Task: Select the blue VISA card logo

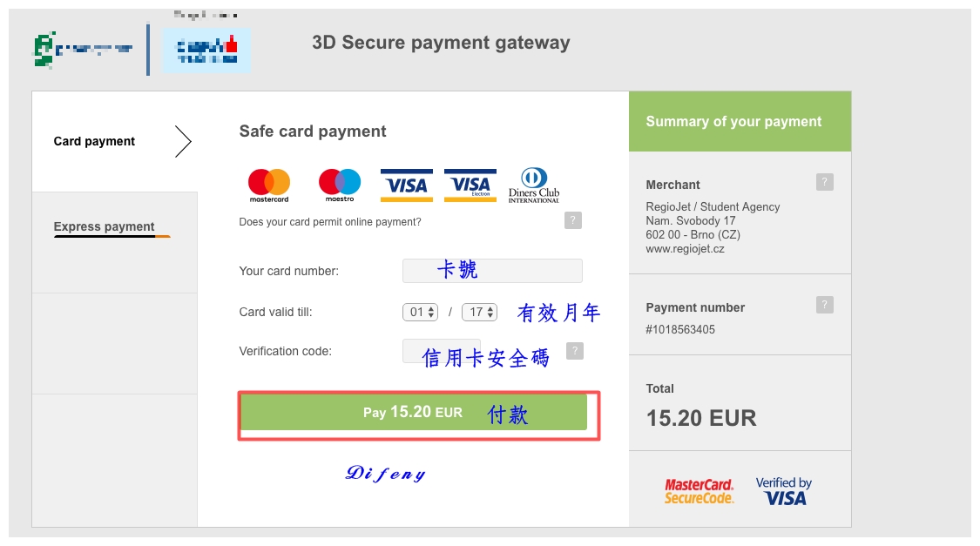Action: pyautogui.click(x=406, y=185)
